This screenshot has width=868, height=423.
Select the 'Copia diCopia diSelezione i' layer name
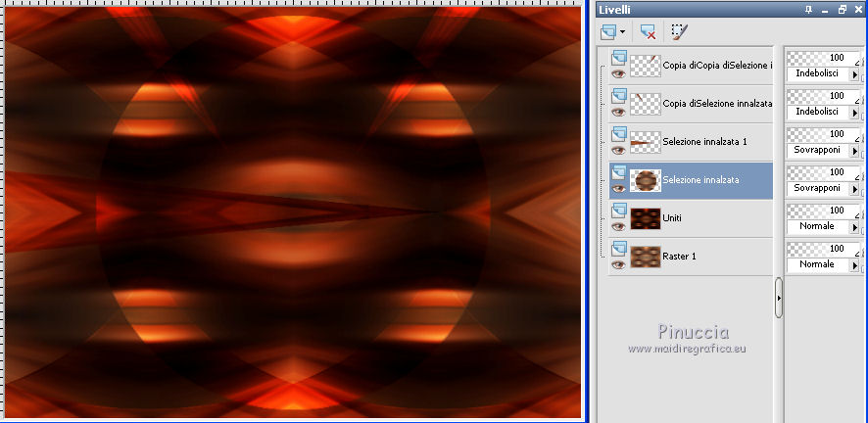click(717, 66)
